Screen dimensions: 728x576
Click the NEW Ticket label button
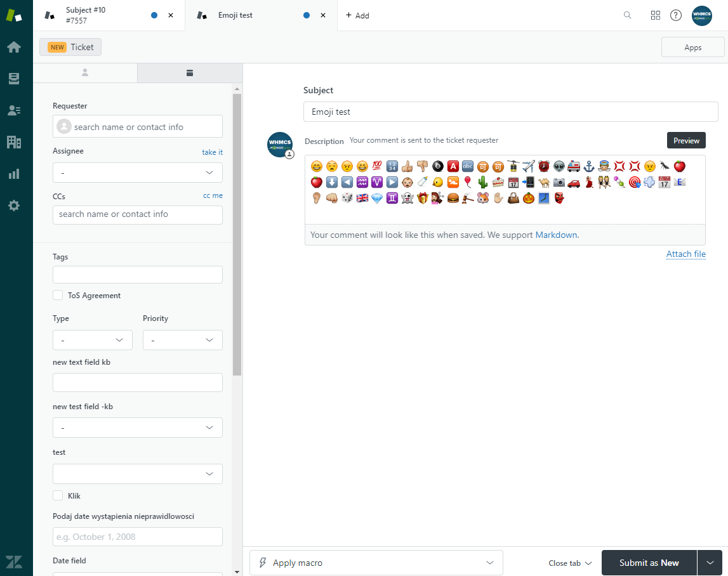pos(70,47)
